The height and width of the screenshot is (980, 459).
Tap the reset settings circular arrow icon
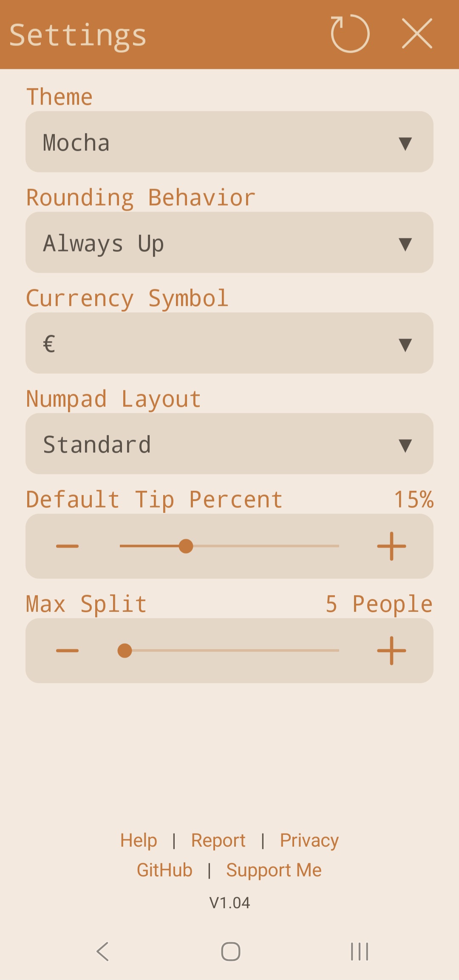pyautogui.click(x=350, y=34)
